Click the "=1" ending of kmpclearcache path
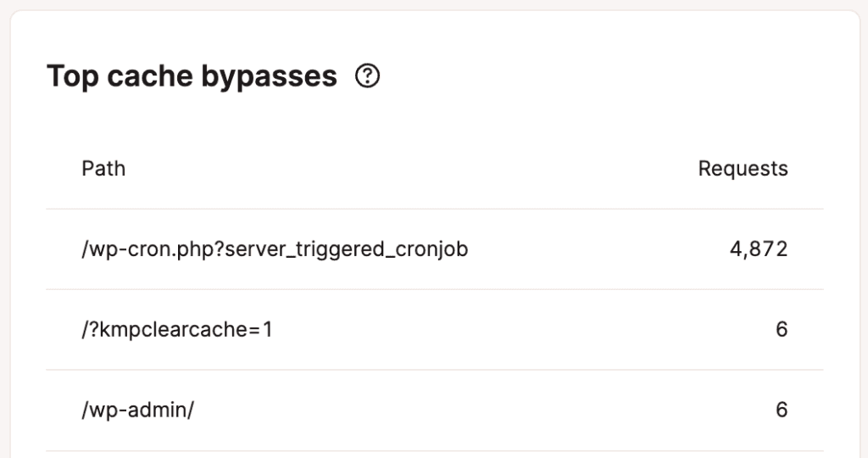 tap(261, 330)
